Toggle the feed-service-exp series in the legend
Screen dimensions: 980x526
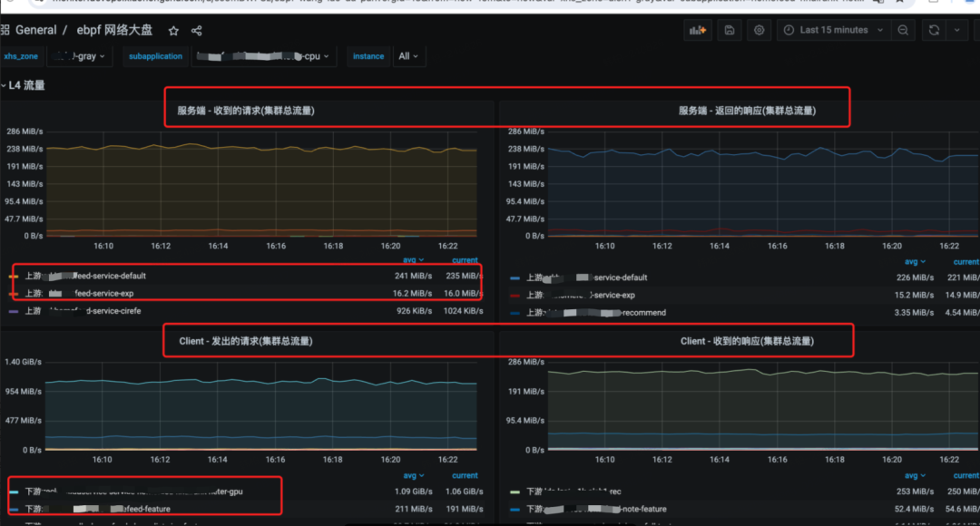[x=79, y=294]
